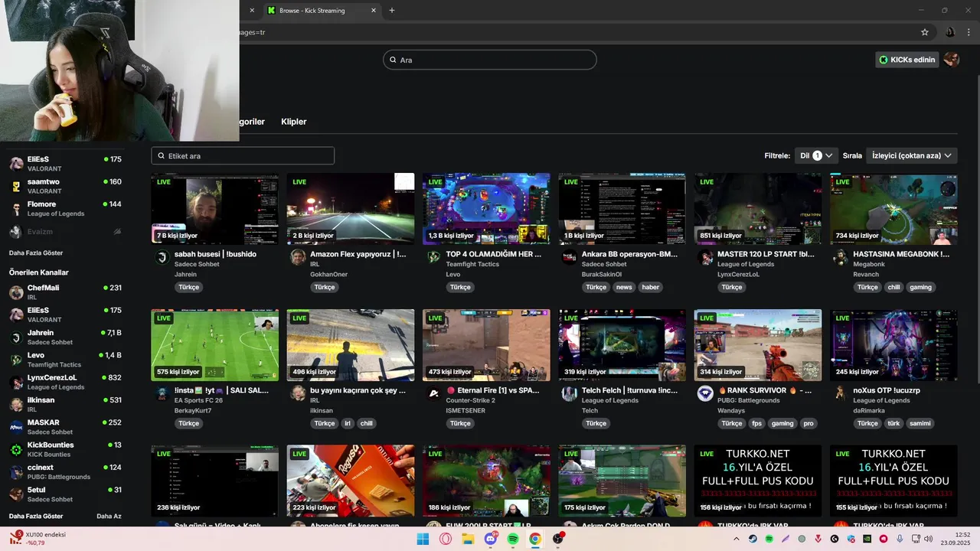Open Flomore channel in the sidebar
This screenshot has height=551, width=980.
pyautogui.click(x=65, y=209)
